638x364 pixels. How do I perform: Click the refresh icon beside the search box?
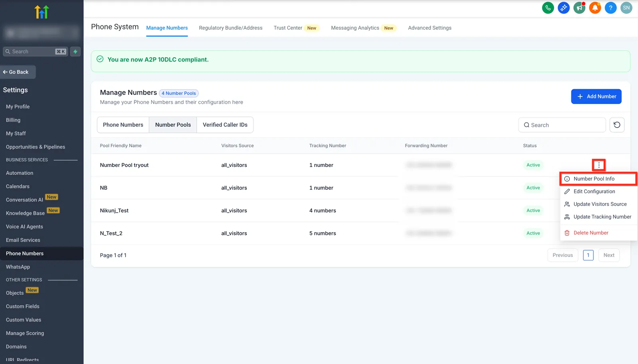coord(617,125)
